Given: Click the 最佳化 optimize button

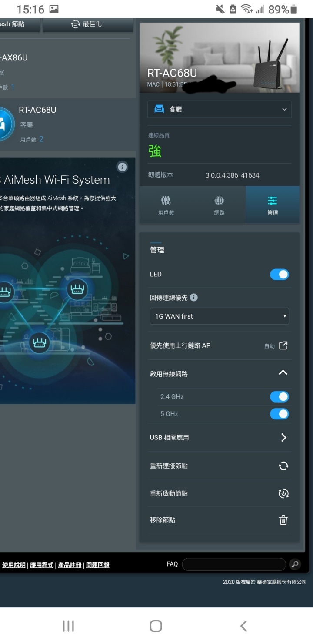Looking at the screenshot, I should click(x=88, y=24).
